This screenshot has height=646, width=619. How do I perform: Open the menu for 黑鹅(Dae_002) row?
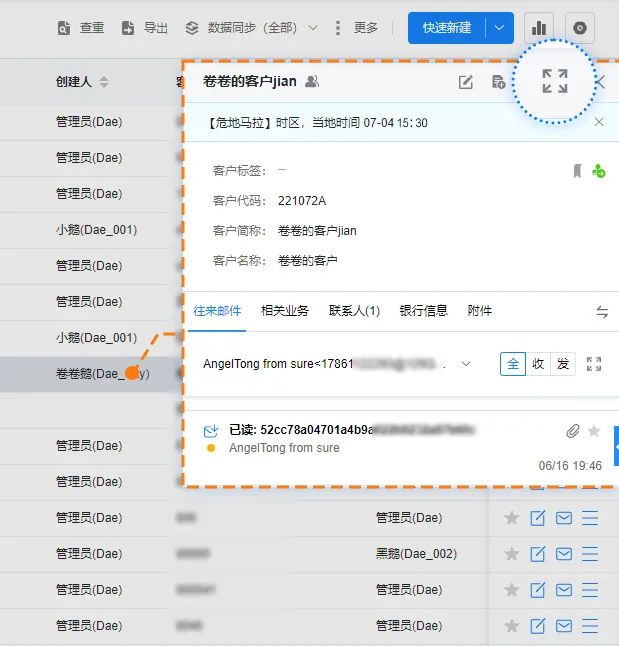[x=590, y=554]
